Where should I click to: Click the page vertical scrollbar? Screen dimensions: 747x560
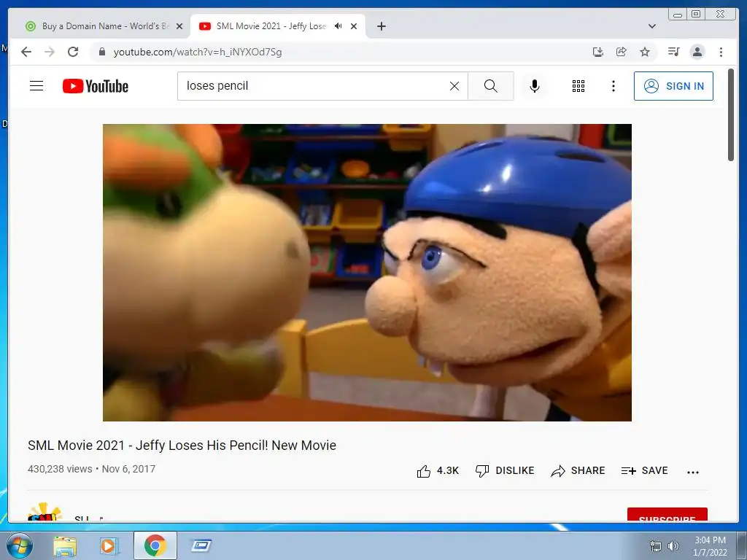(731, 114)
